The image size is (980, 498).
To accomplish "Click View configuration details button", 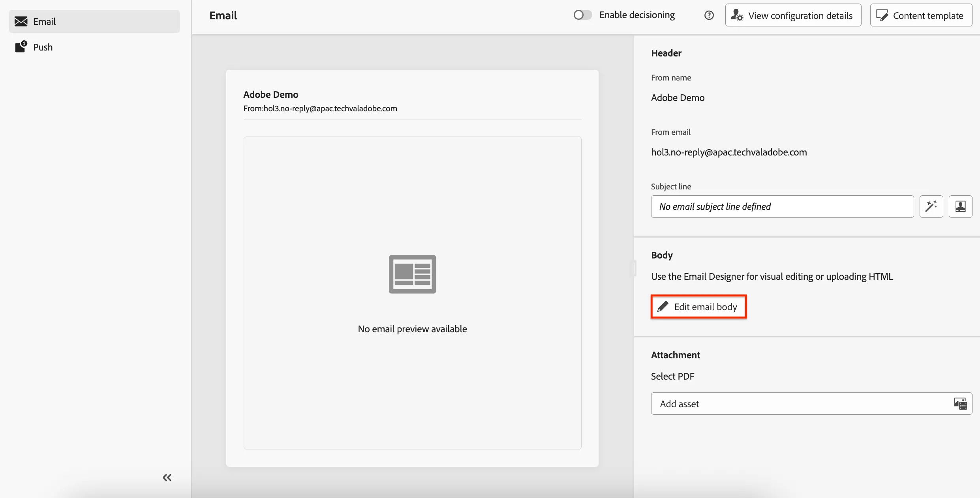I will coord(793,15).
